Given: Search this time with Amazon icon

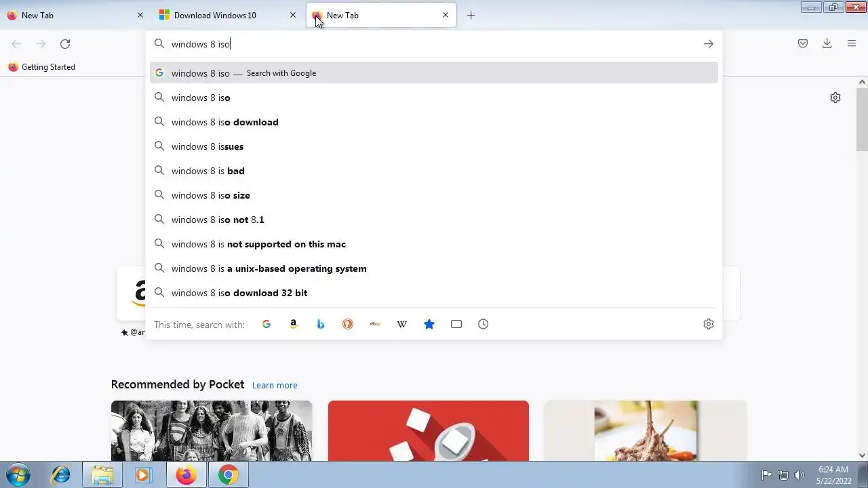Looking at the screenshot, I should (294, 324).
